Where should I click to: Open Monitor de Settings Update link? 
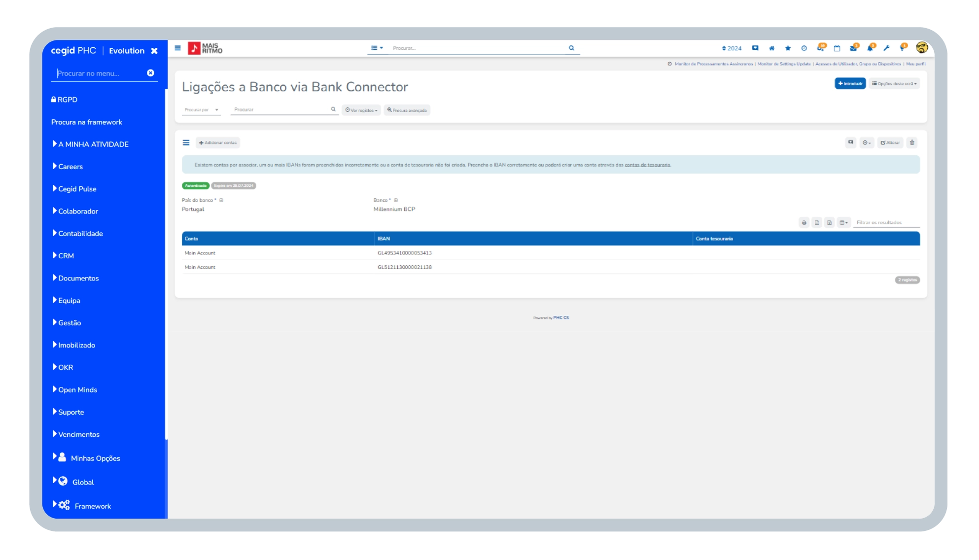[784, 64]
